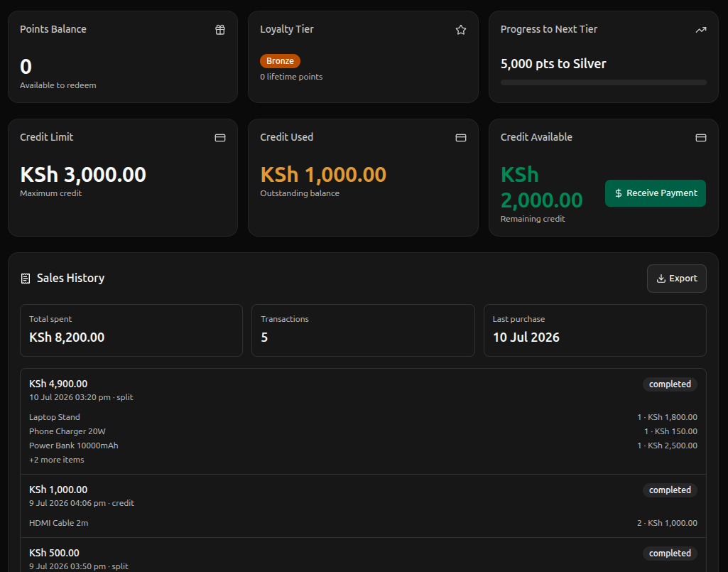
Task: Click the '9 Jul 2026 04:06 pm · credit' timestamp
Action: pos(81,503)
